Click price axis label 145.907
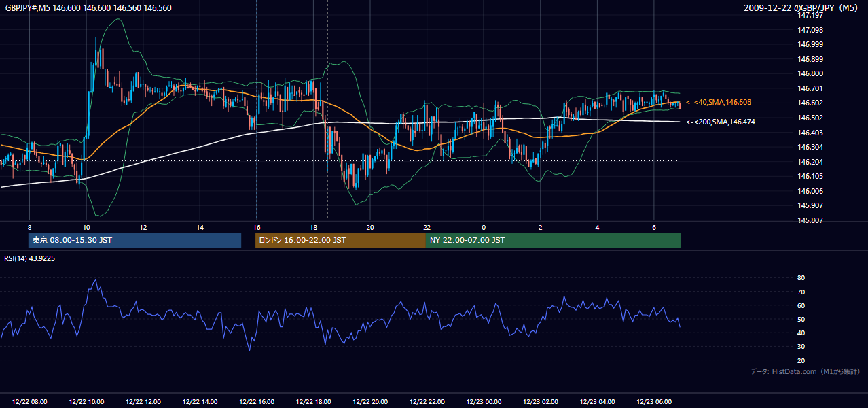868x408 pixels. click(x=810, y=205)
